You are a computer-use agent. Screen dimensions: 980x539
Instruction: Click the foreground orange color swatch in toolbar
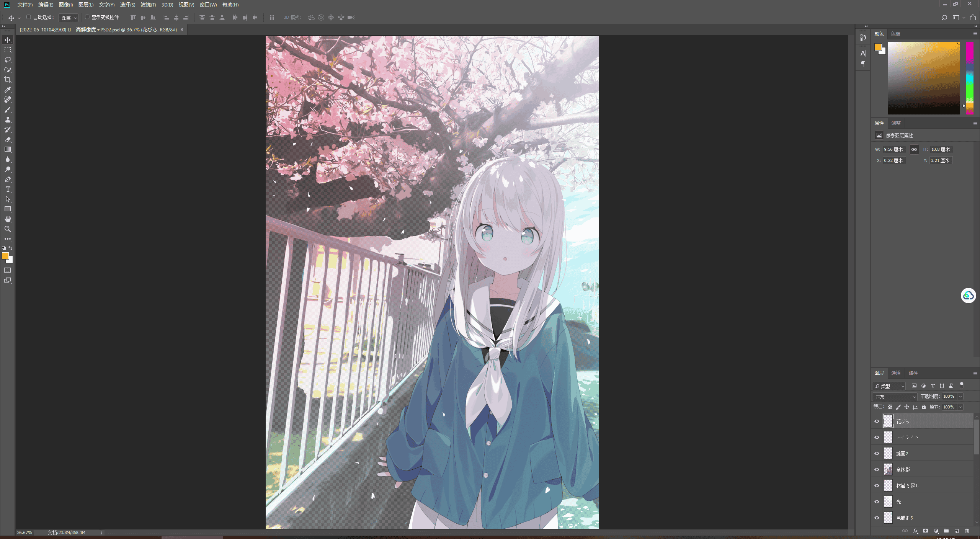pos(5,256)
